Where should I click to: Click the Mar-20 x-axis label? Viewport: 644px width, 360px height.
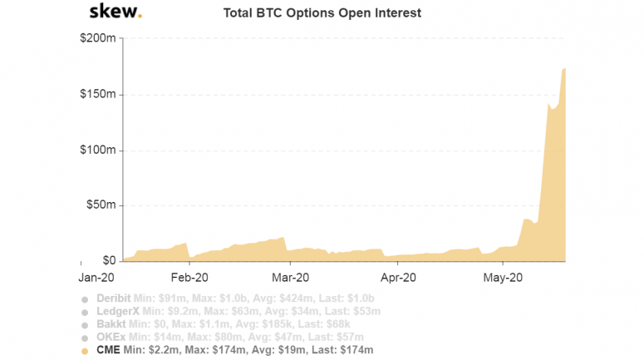tap(292, 276)
